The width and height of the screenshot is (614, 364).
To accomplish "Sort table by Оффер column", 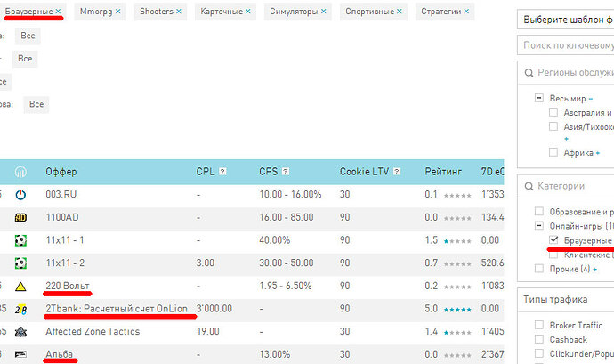I will pos(61,172).
